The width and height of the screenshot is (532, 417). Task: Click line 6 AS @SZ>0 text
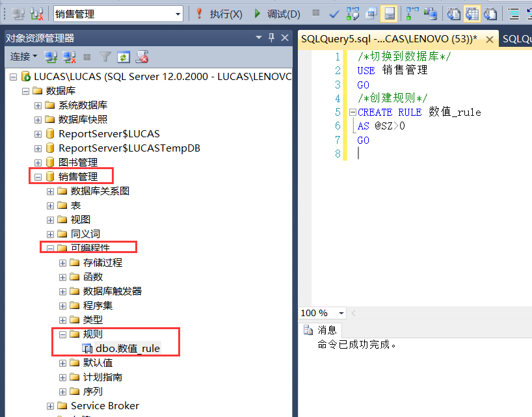click(x=381, y=126)
